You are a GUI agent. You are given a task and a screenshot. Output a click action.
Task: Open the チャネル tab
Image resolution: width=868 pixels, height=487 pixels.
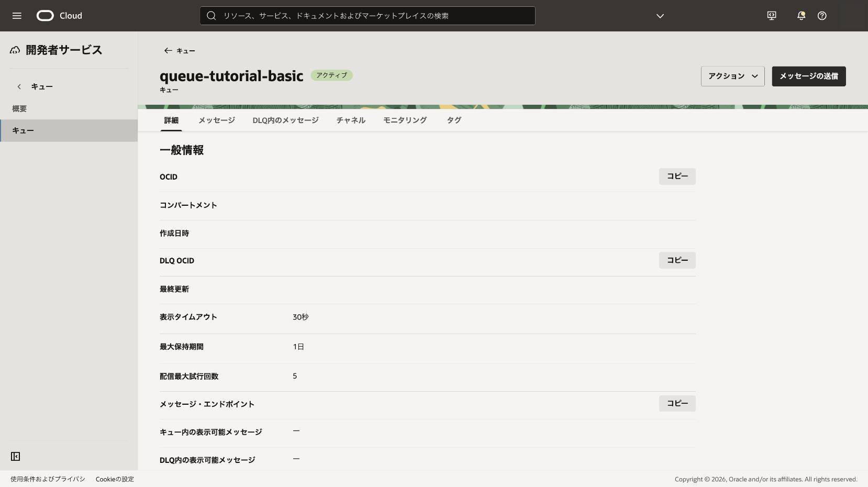351,120
